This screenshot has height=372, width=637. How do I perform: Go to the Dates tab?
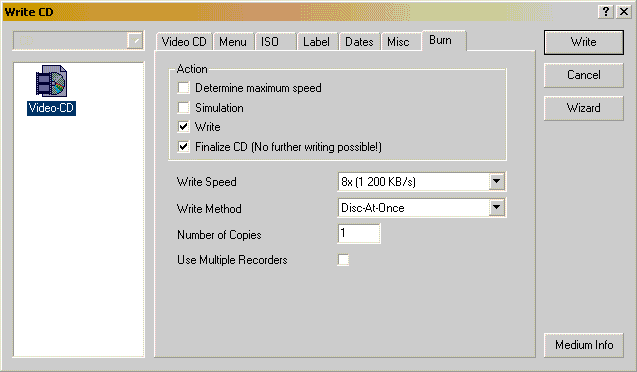[x=360, y=42]
